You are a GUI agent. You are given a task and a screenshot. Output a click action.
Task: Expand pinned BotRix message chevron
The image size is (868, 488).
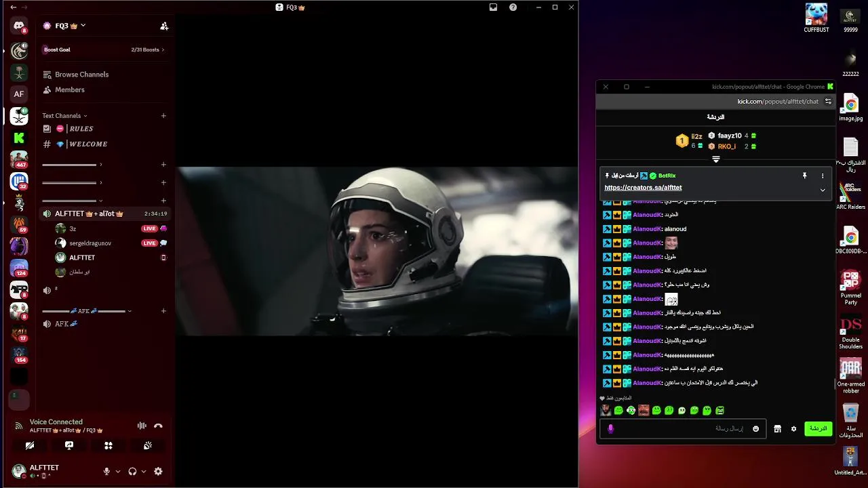point(823,190)
